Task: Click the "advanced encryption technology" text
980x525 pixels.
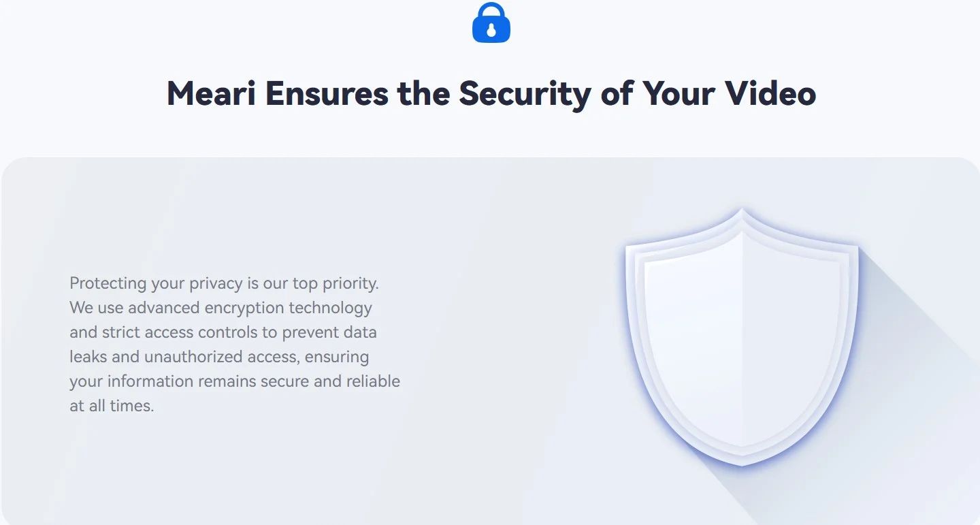Action: click(x=250, y=307)
